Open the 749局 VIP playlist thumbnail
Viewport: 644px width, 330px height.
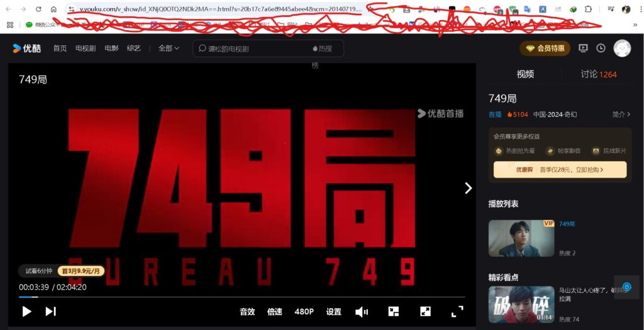click(x=521, y=238)
